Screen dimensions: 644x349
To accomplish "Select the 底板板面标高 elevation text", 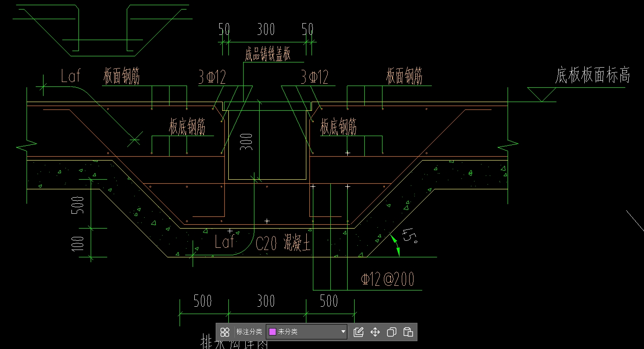I will (x=593, y=75).
